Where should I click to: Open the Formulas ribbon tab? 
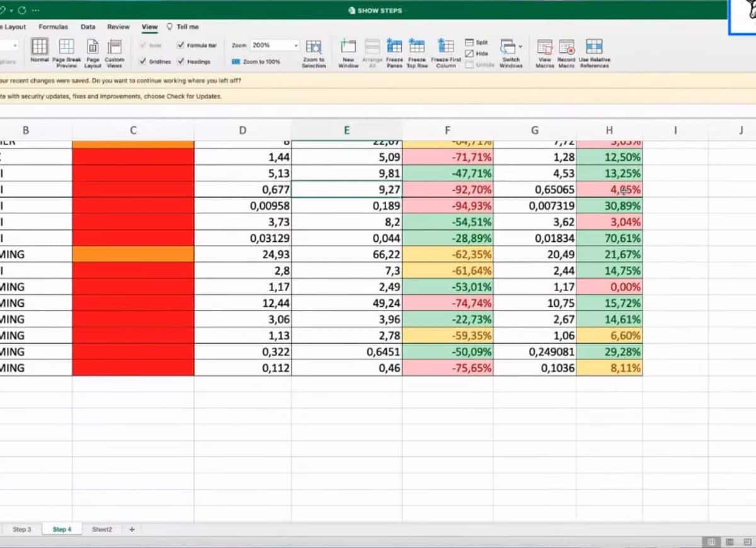click(x=53, y=27)
